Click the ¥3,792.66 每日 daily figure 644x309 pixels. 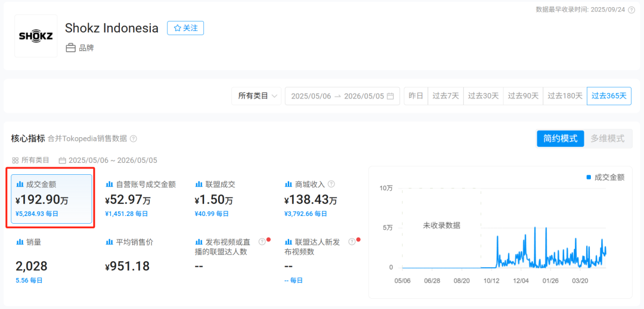[305, 214]
